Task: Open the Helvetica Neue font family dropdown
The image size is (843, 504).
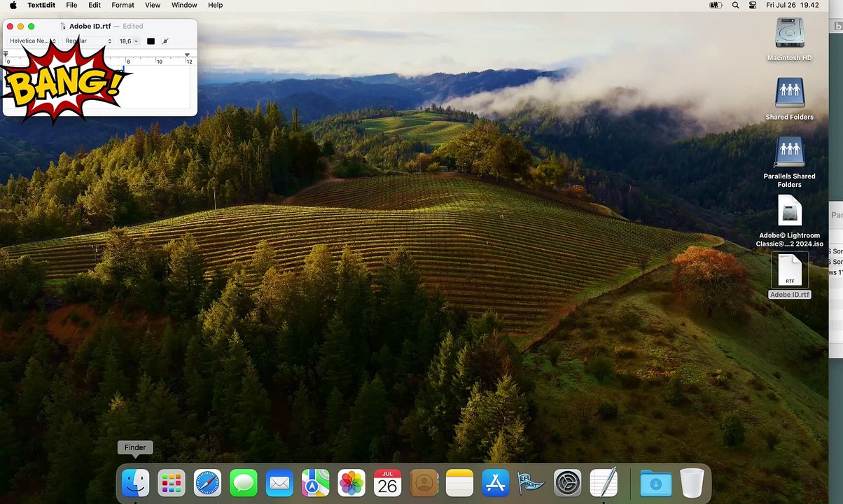Action: pos(32,41)
